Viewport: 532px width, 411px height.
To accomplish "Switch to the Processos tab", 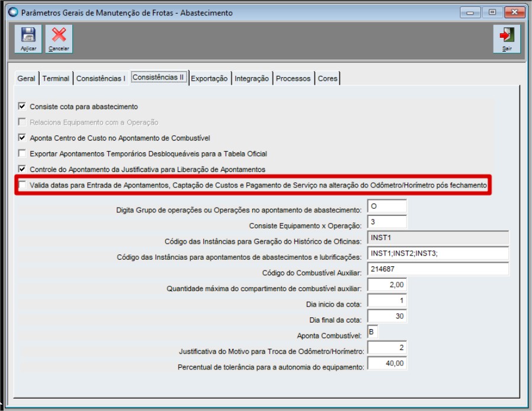I will point(293,78).
